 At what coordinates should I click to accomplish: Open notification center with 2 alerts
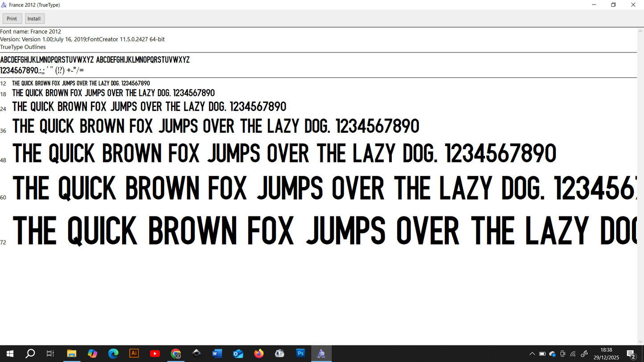click(631, 354)
